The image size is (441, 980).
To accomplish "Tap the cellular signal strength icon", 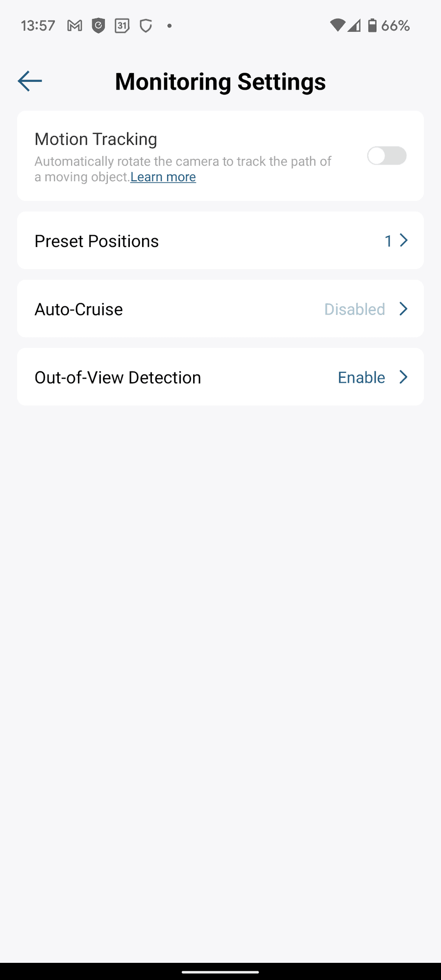I will tap(354, 25).
